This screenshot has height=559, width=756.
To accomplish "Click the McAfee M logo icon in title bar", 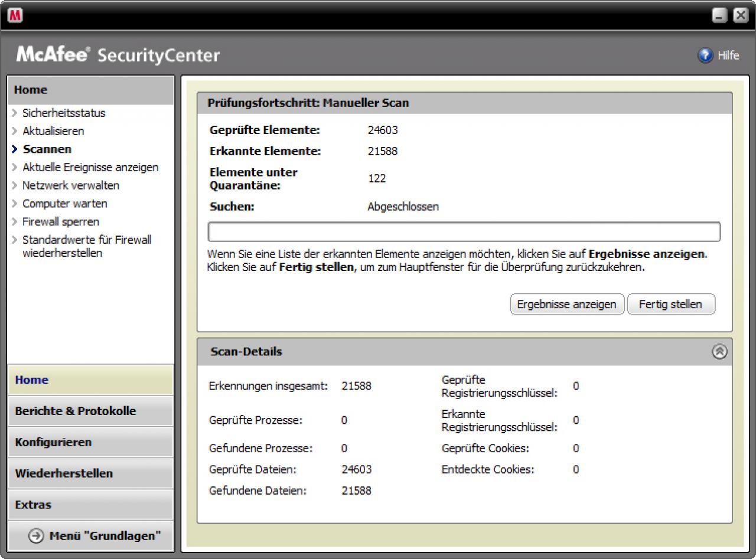I will 15,15.
